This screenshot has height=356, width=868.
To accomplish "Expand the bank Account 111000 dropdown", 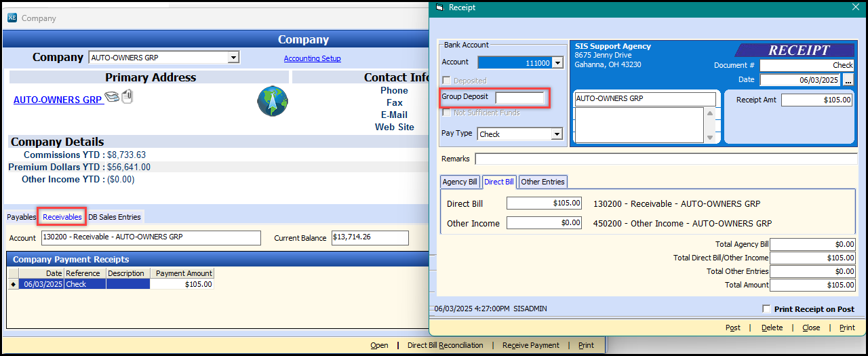I will coord(558,62).
